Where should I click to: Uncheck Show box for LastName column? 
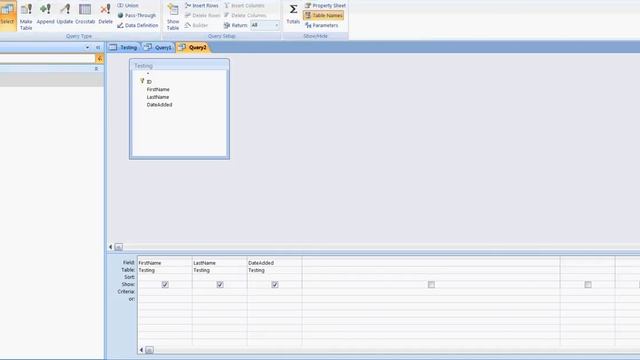220,284
